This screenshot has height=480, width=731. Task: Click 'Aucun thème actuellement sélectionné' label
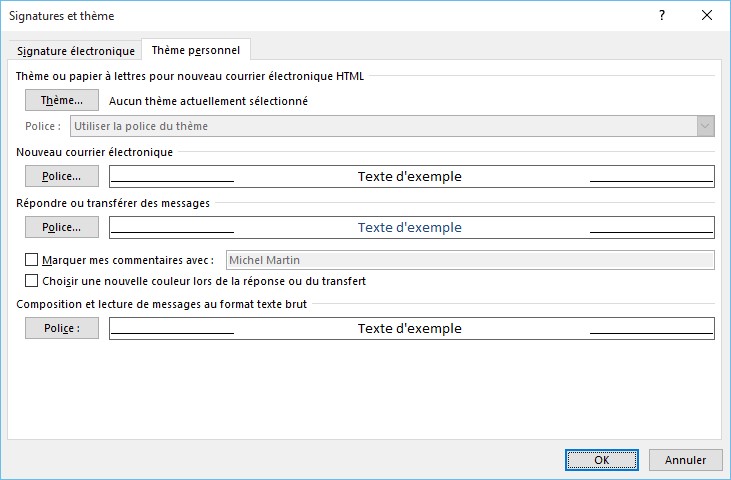click(208, 101)
